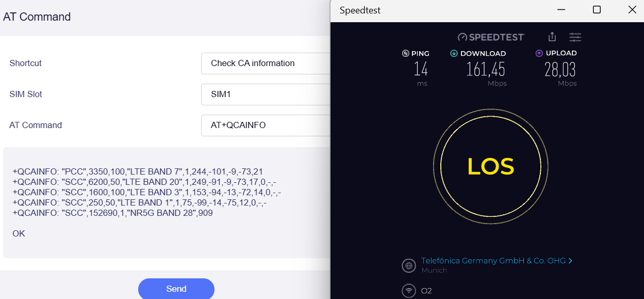Click the ping icon next to PING
The height and width of the screenshot is (299, 644).
tap(405, 53)
